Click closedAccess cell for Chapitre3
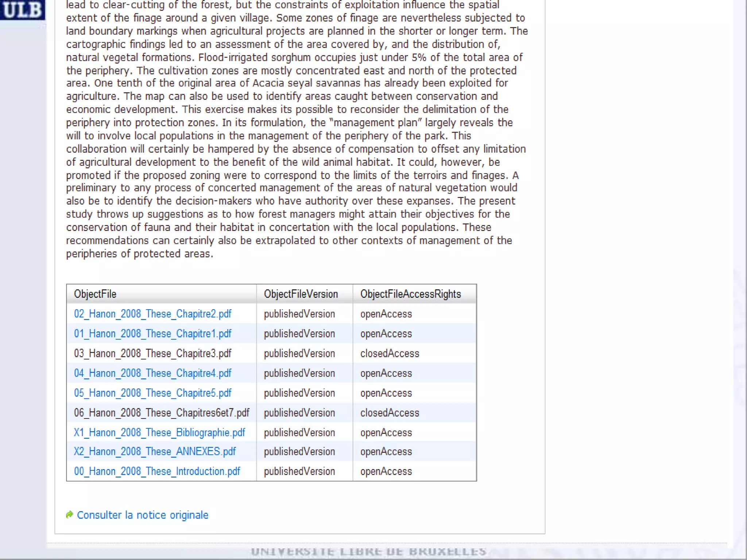This screenshot has width=747, height=560. click(390, 354)
